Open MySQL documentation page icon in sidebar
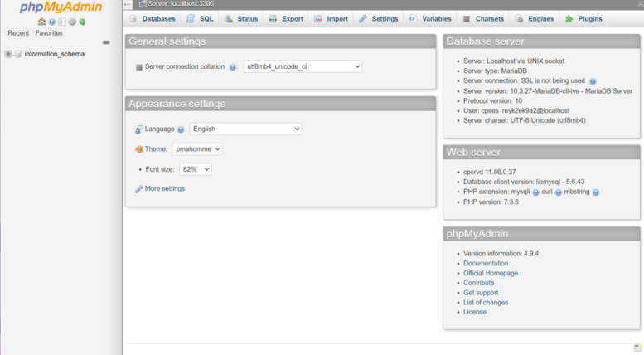The width and height of the screenshot is (644, 355). (61, 22)
